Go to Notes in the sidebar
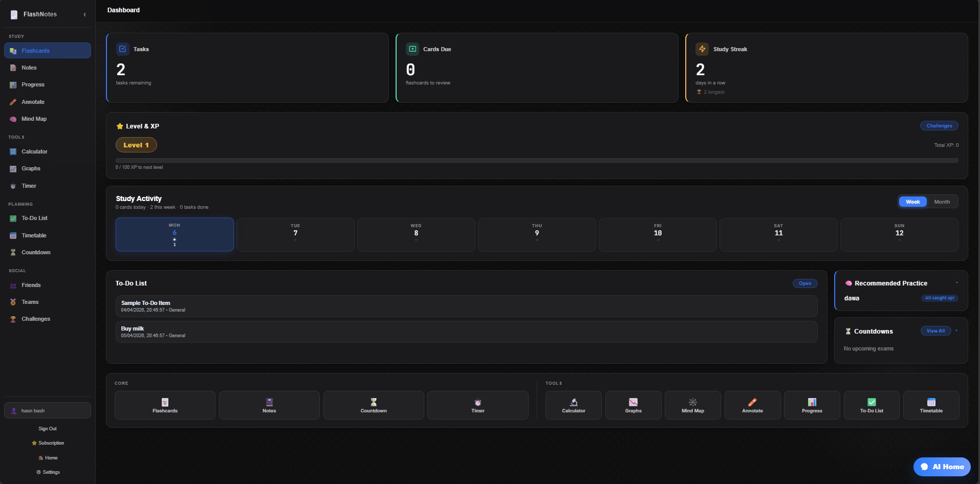This screenshot has width=980, height=484. coord(29,68)
